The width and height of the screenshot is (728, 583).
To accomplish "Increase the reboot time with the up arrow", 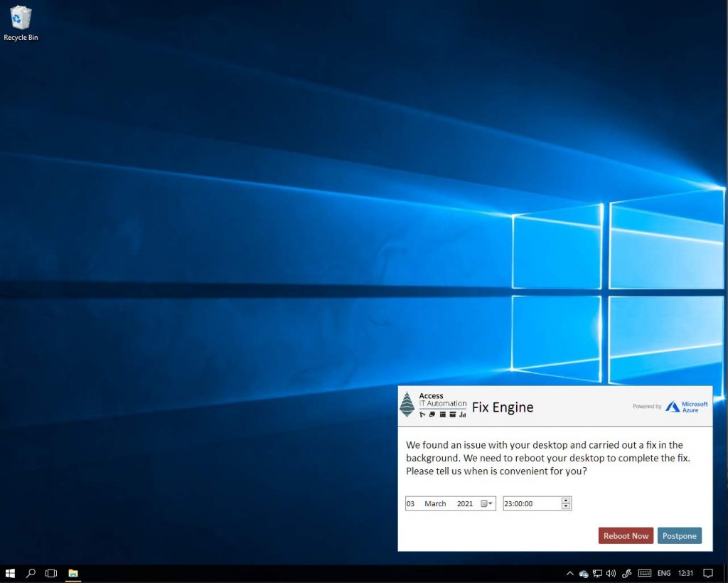I will click(565, 501).
